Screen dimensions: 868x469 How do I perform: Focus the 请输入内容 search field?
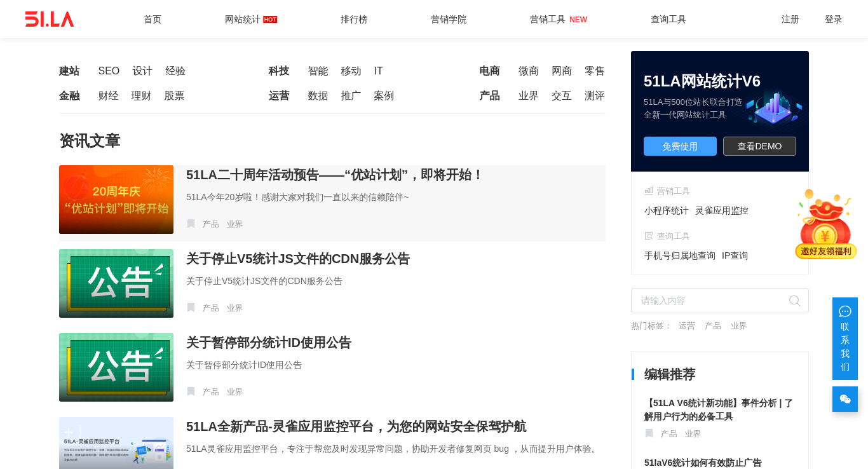(720, 301)
